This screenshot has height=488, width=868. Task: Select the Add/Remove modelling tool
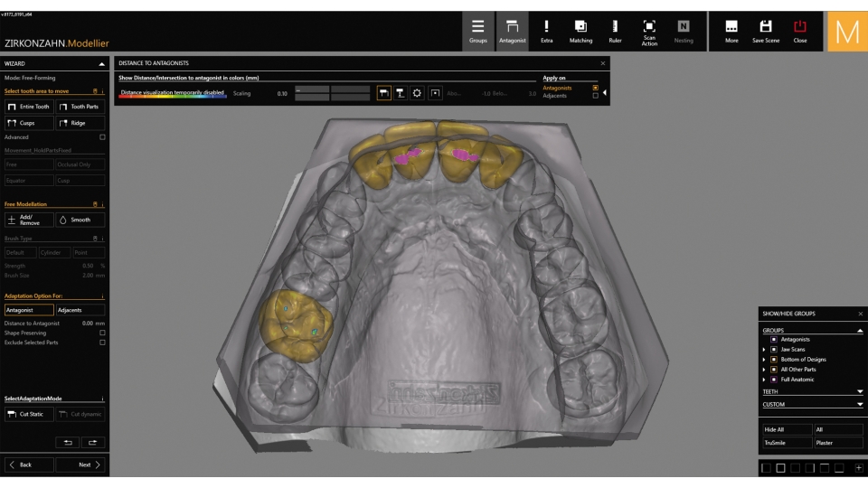pos(29,220)
